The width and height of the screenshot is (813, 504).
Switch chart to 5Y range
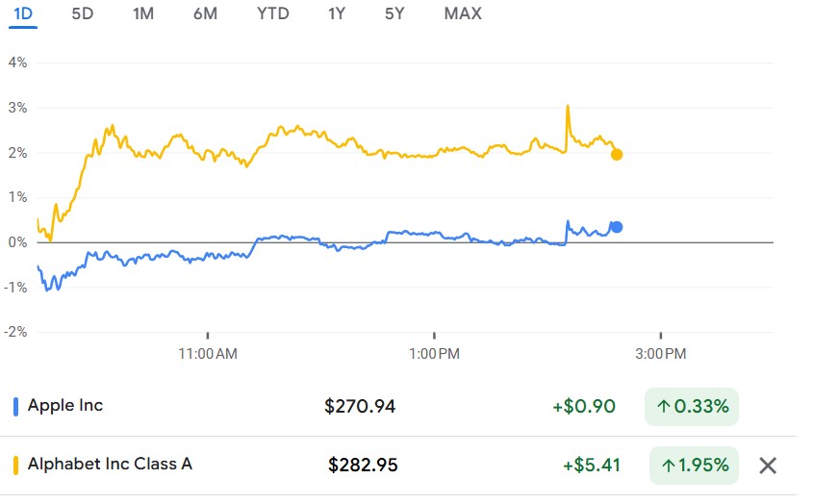click(x=394, y=13)
